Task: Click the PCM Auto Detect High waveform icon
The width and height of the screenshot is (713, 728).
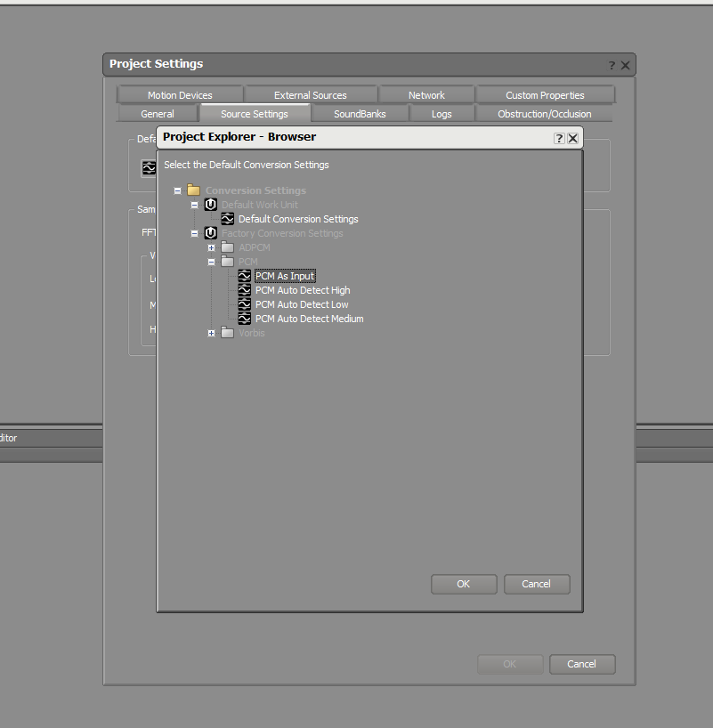Action: (x=245, y=290)
